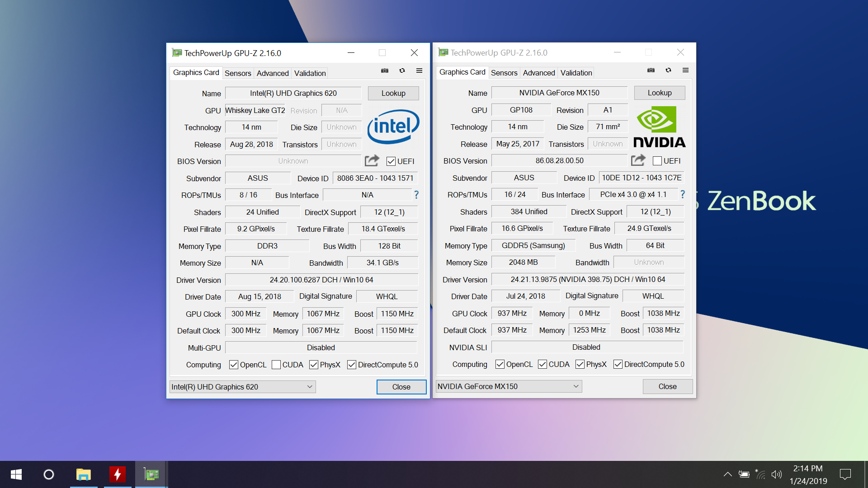The height and width of the screenshot is (488, 868).
Task: Click the screenshot camera icon in Intel GPU-Z window
Action: [385, 70]
